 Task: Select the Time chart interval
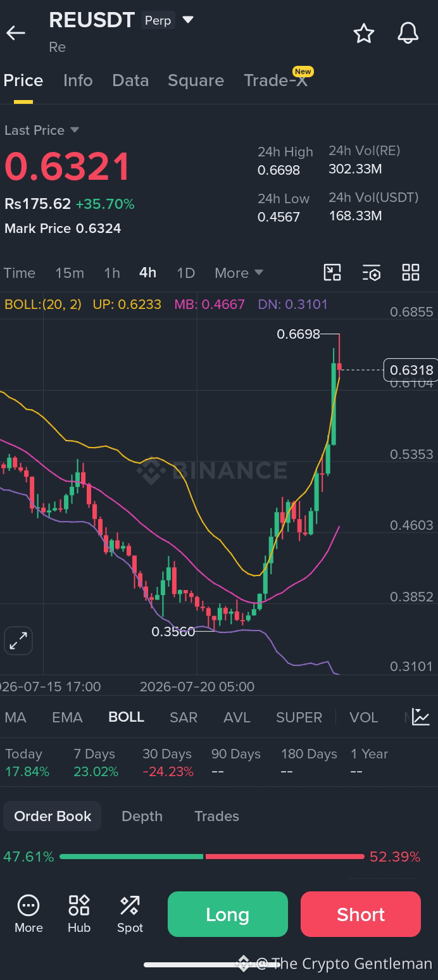(x=20, y=273)
